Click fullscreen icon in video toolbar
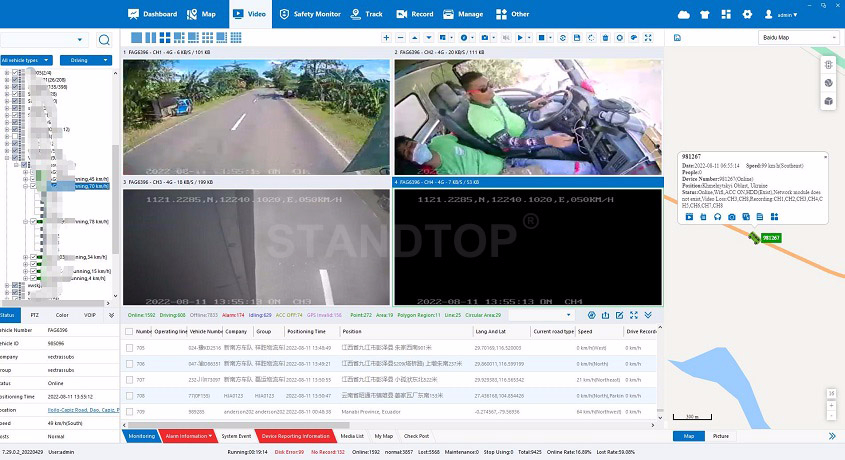This screenshot has width=845, height=460. [x=647, y=38]
